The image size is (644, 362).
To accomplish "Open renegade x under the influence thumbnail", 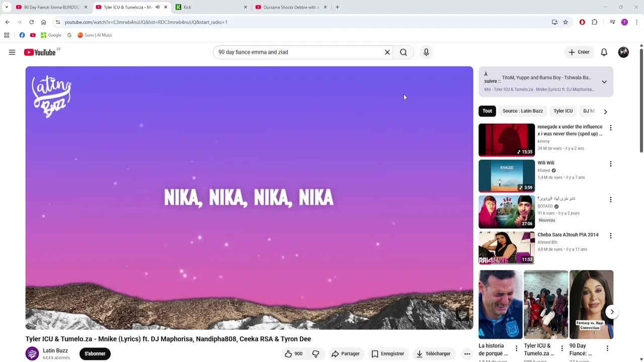I will click(507, 140).
